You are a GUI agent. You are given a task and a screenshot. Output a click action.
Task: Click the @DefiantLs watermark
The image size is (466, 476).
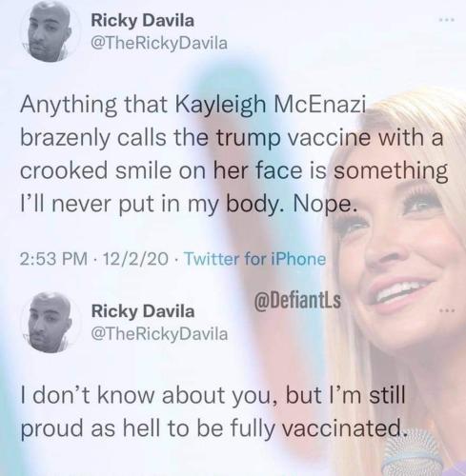coord(297,301)
